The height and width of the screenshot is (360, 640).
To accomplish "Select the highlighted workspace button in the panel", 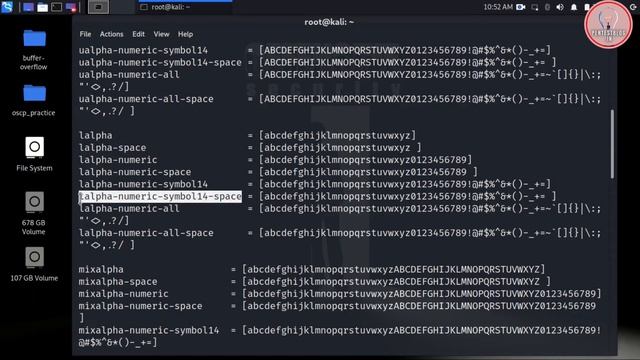I will 98,7.
